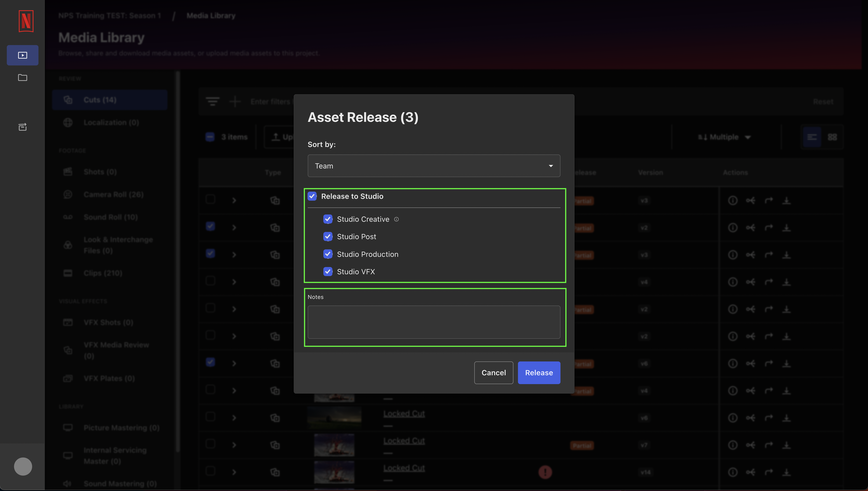The height and width of the screenshot is (491, 868).
Task: Click into the Notes text field
Action: pos(434,322)
